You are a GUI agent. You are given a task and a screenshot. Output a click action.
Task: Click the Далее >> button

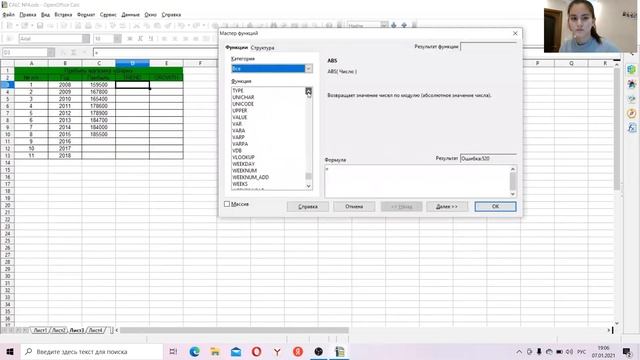click(x=447, y=207)
